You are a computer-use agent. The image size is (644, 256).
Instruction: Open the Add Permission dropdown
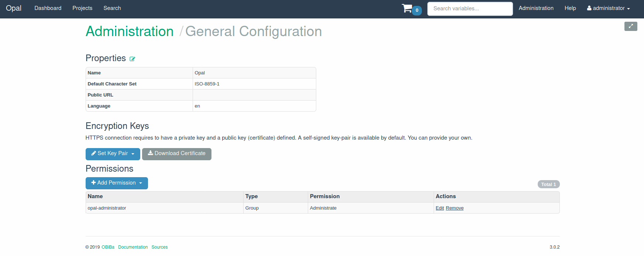coord(117,183)
